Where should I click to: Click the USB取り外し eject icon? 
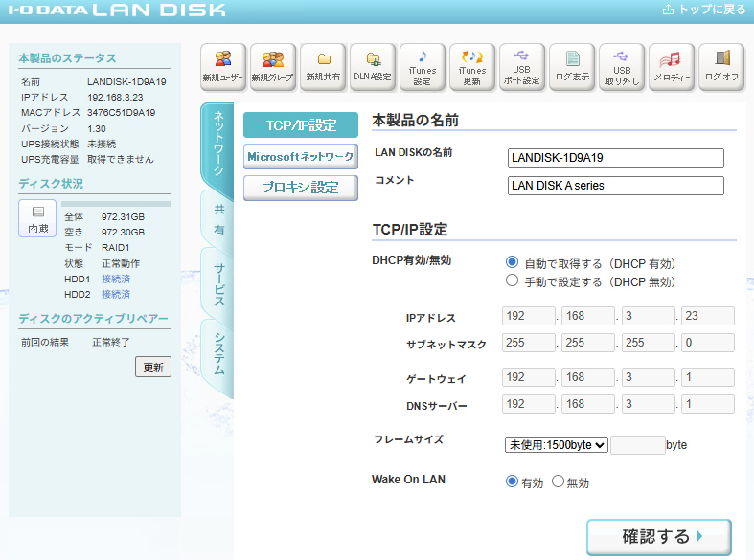[x=622, y=67]
